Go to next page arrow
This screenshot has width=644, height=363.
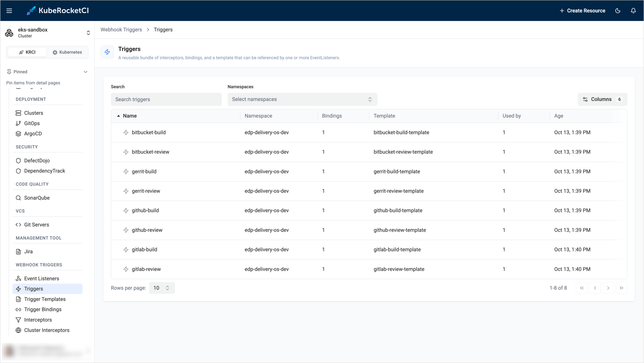tap(608, 288)
